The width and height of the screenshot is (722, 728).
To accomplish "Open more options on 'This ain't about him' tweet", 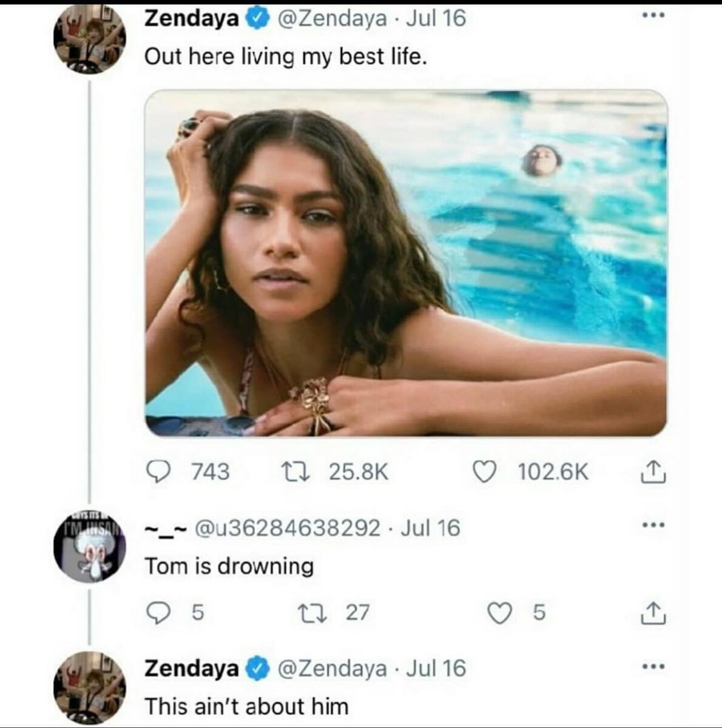I will (653, 667).
